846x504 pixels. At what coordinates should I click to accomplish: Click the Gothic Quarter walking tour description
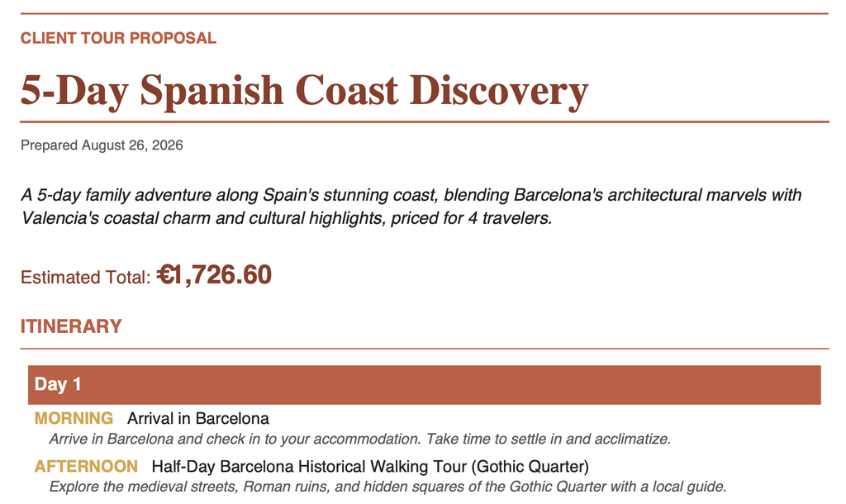tap(388, 487)
